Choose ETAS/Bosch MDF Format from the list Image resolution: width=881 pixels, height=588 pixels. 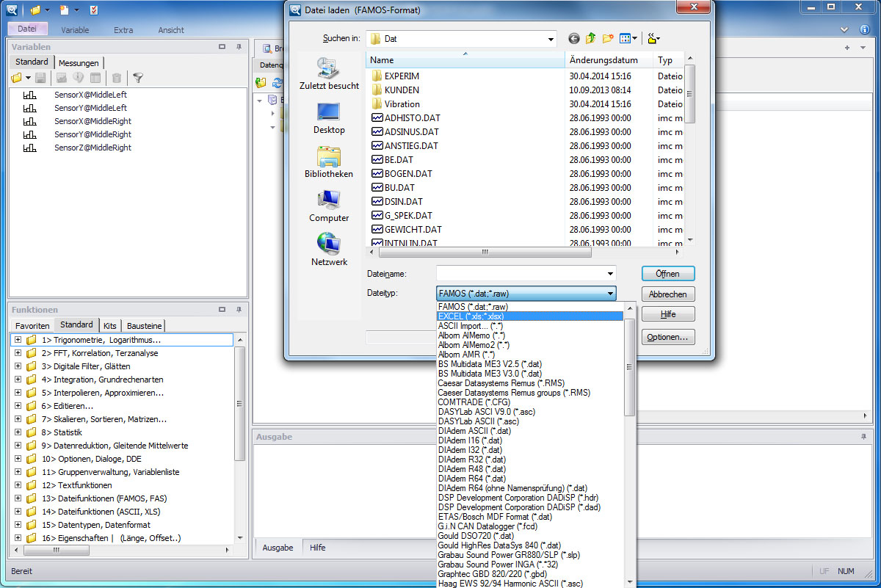[x=529, y=517]
